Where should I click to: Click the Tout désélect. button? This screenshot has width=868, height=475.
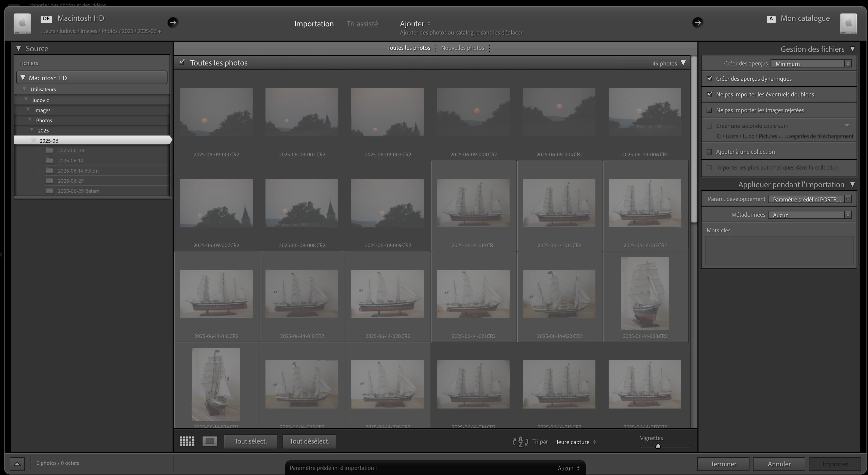[x=309, y=441]
